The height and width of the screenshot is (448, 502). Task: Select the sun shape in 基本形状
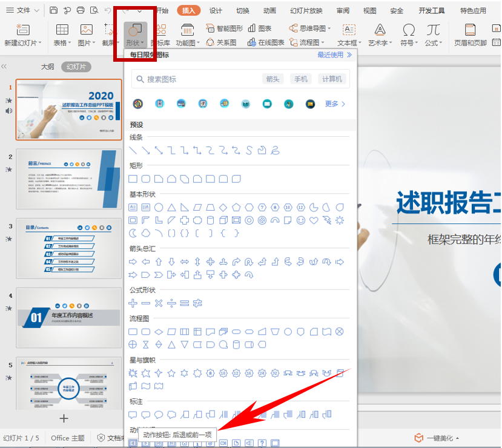pyautogui.click(x=340, y=220)
